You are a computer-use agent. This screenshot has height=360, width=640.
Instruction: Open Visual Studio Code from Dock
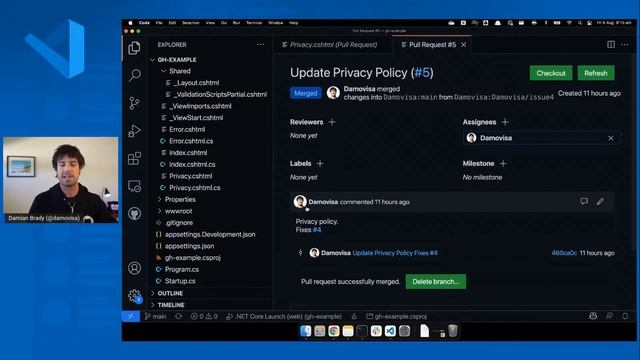(390, 331)
